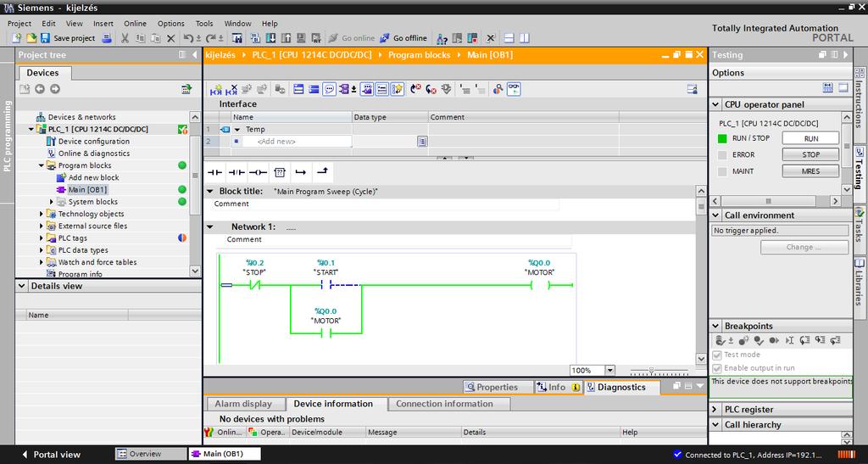The height and width of the screenshot is (464, 868).
Task: Navigate back in Project tree
Action: point(40,89)
